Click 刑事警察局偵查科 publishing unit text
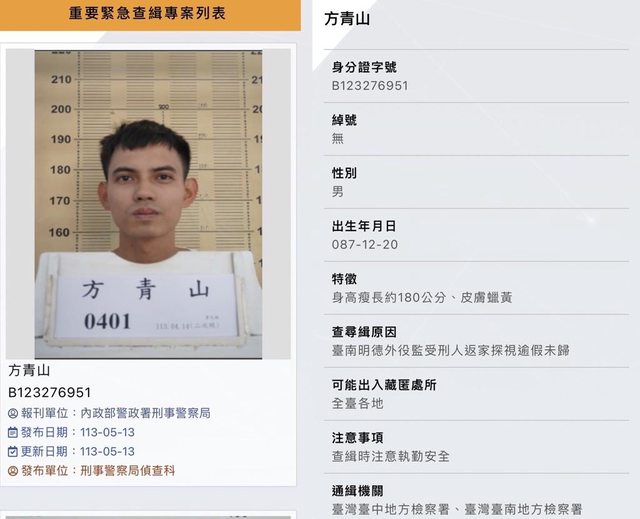640x519 pixels. pos(128,471)
